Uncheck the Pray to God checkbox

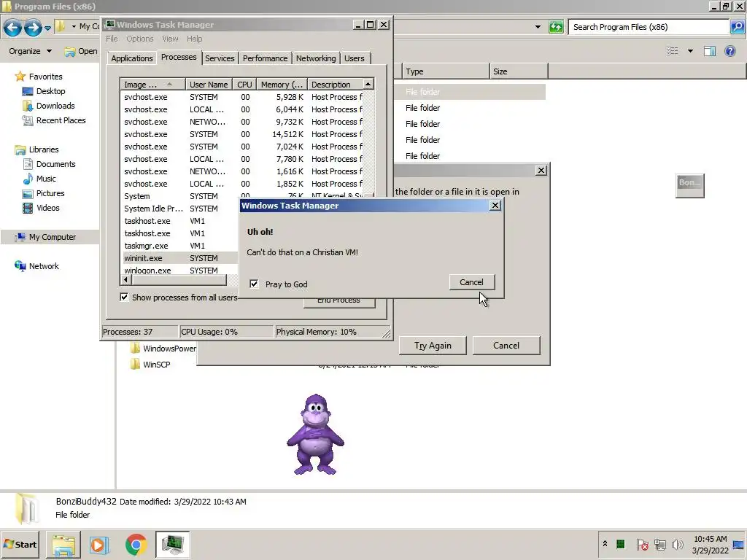[254, 284]
